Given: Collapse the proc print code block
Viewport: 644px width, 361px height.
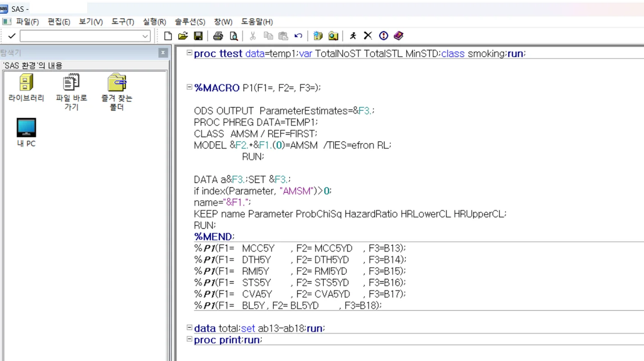Looking at the screenshot, I should pos(189,339).
